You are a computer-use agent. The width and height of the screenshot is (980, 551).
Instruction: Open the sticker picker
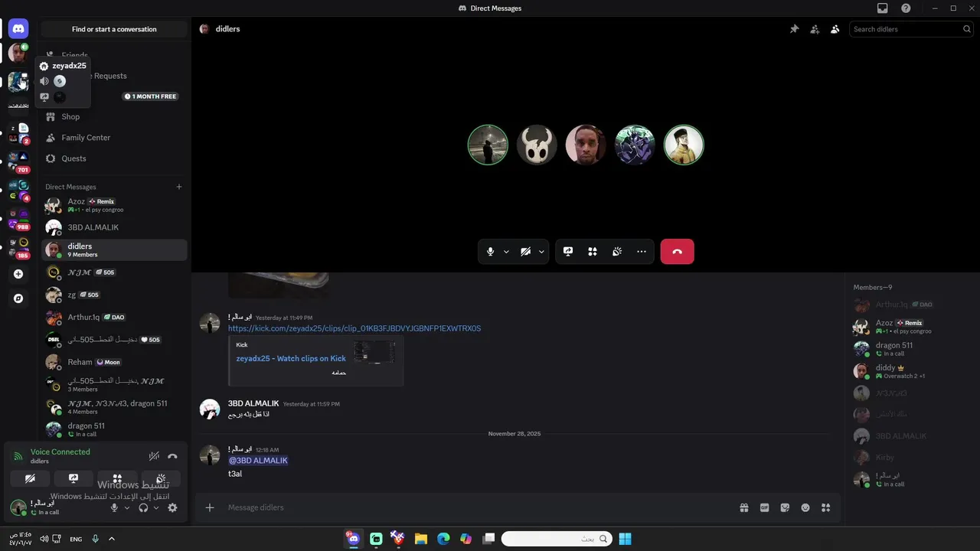coord(785,507)
